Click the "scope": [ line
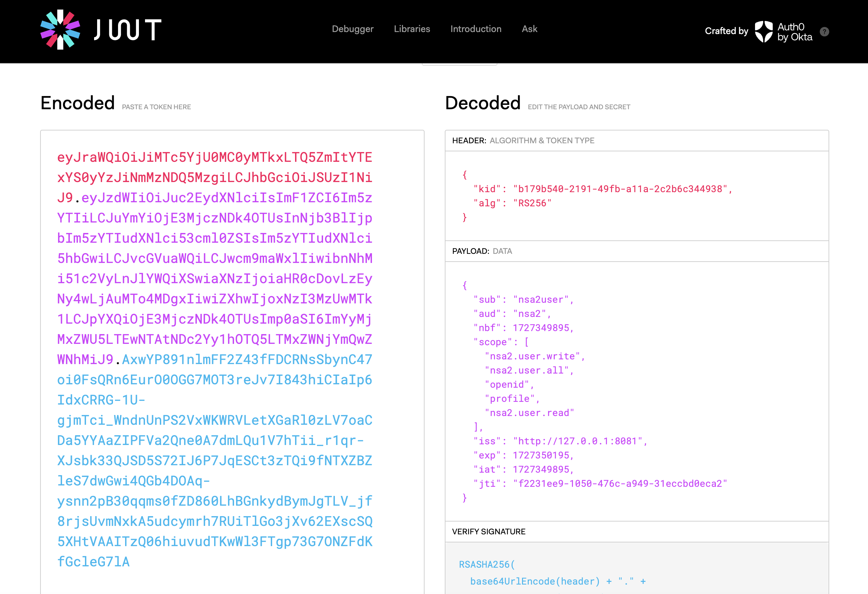The width and height of the screenshot is (868, 594). [x=501, y=342]
